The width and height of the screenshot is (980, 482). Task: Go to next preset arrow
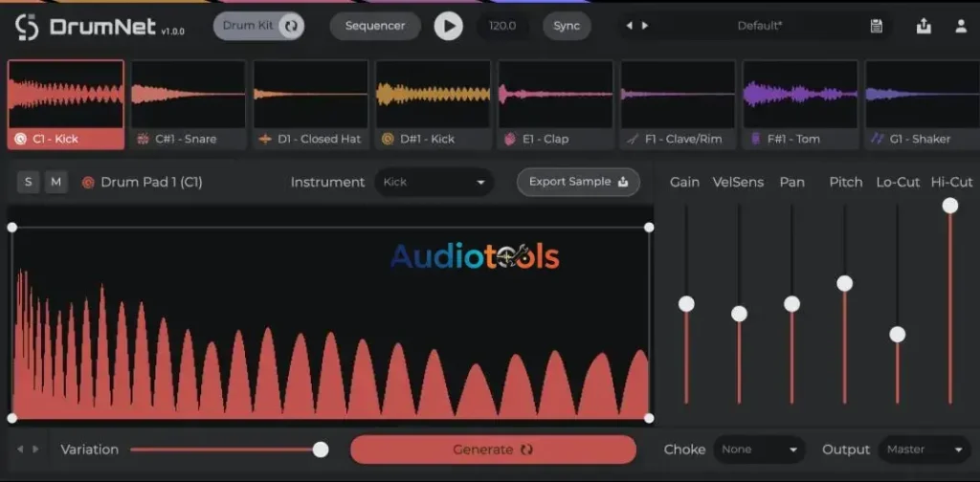click(x=645, y=26)
